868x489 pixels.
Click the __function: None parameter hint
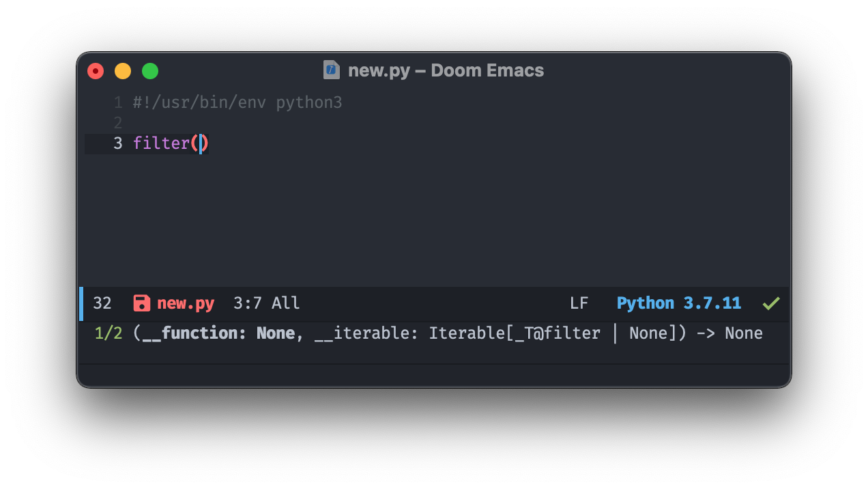(x=218, y=333)
